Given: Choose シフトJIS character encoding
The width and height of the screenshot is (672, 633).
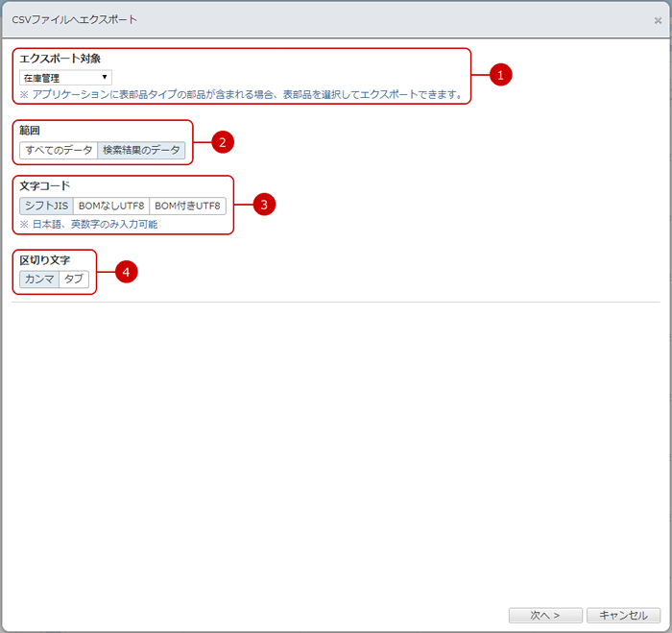Looking at the screenshot, I should [46, 206].
